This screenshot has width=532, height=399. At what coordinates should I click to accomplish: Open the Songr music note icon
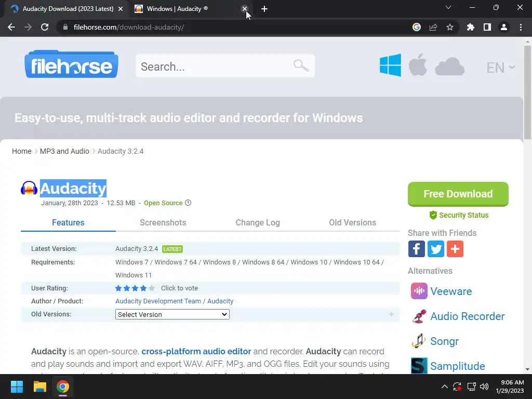point(419,341)
